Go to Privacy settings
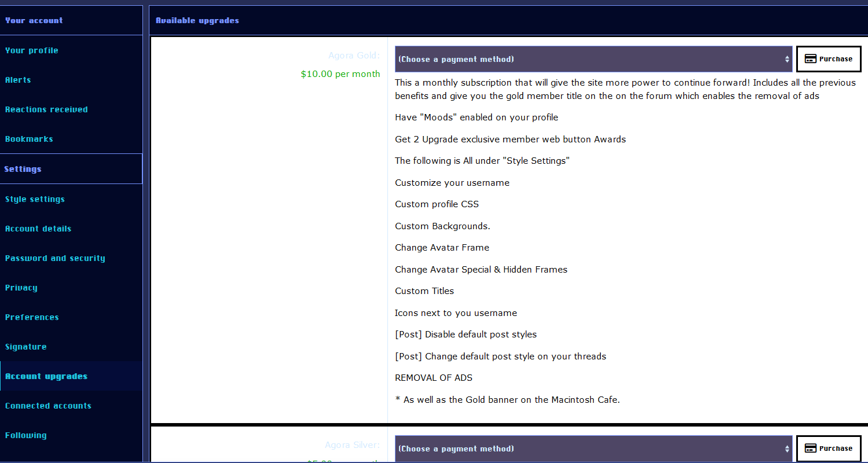 [x=21, y=288]
